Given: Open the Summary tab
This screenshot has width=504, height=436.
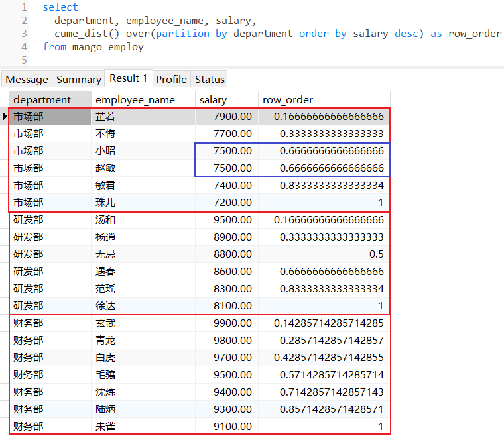Looking at the screenshot, I should pos(78,79).
